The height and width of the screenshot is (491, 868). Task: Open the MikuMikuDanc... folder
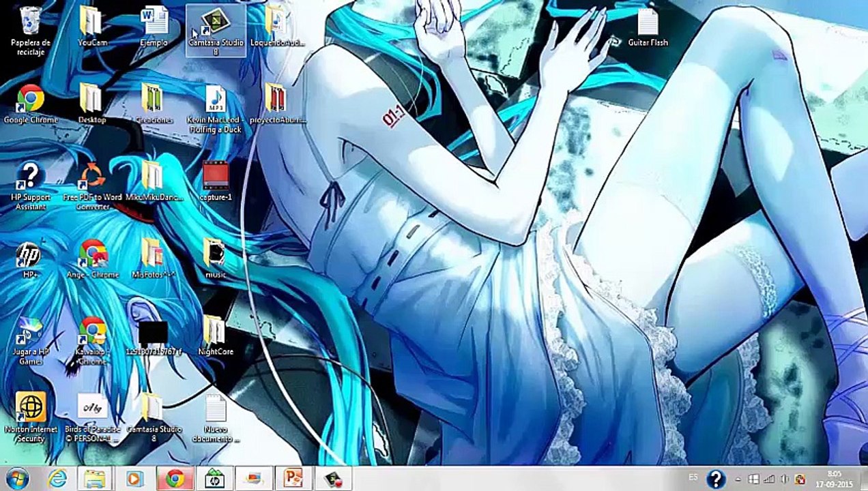coord(154,181)
